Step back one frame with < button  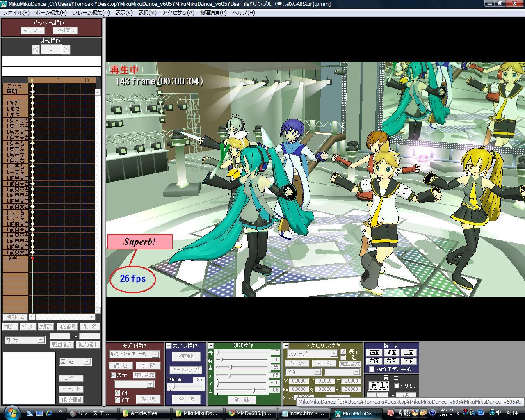point(36,49)
